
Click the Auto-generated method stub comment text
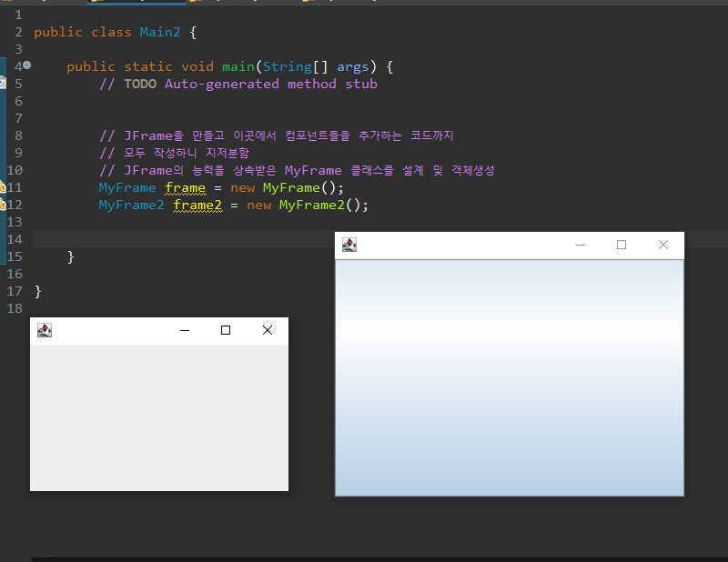pyautogui.click(x=270, y=84)
